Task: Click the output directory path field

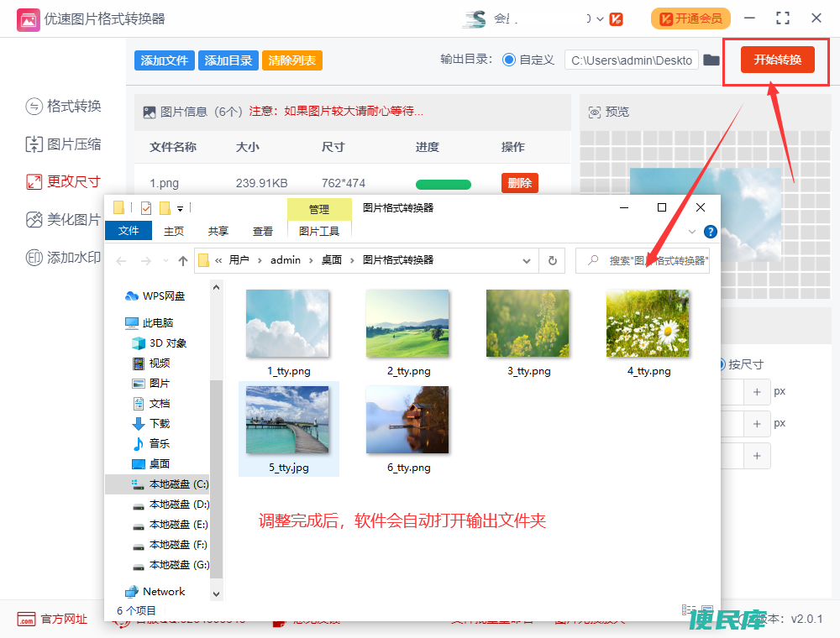Action: point(632,60)
